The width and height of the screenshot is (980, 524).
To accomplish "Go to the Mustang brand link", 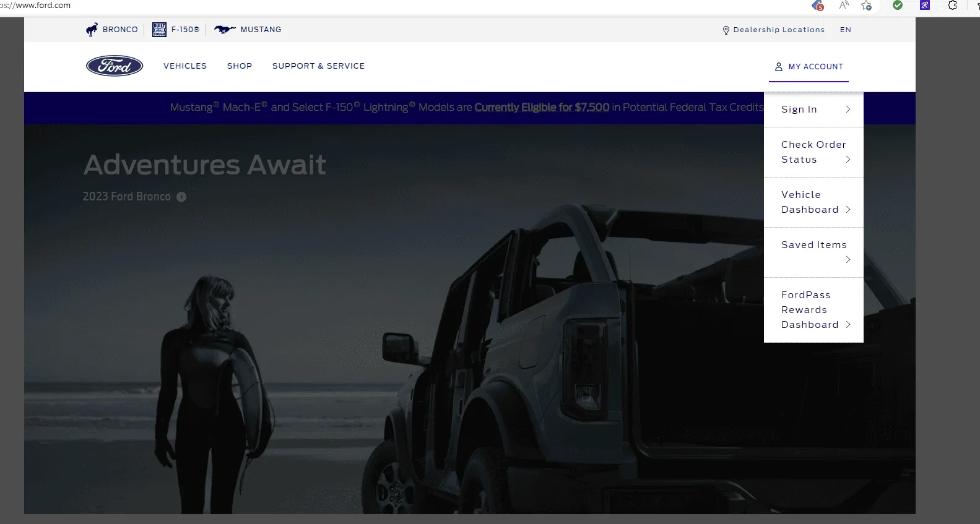I will coord(248,30).
